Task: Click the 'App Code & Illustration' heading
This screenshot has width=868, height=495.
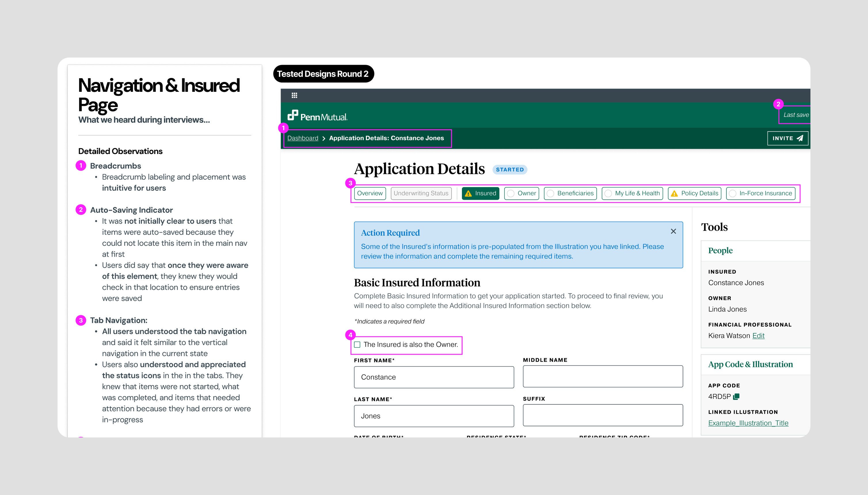Action: pos(750,364)
